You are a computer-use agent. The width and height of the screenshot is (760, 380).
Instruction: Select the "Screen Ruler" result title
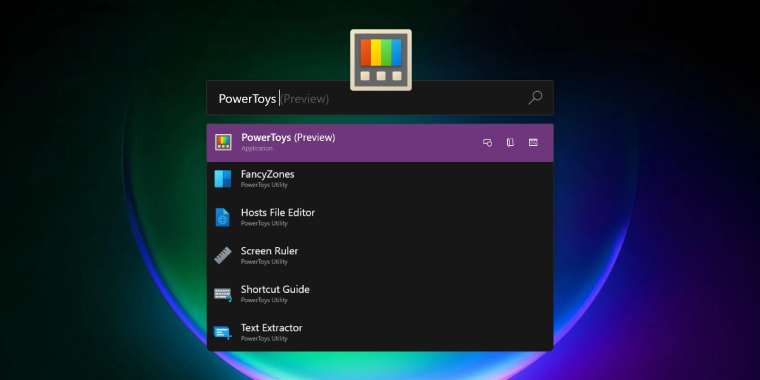coord(269,251)
